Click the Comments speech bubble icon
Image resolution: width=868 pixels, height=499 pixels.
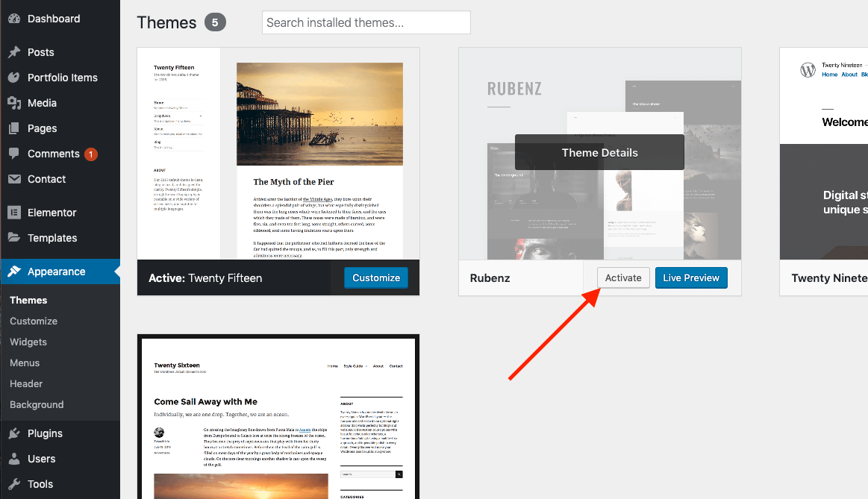click(14, 154)
